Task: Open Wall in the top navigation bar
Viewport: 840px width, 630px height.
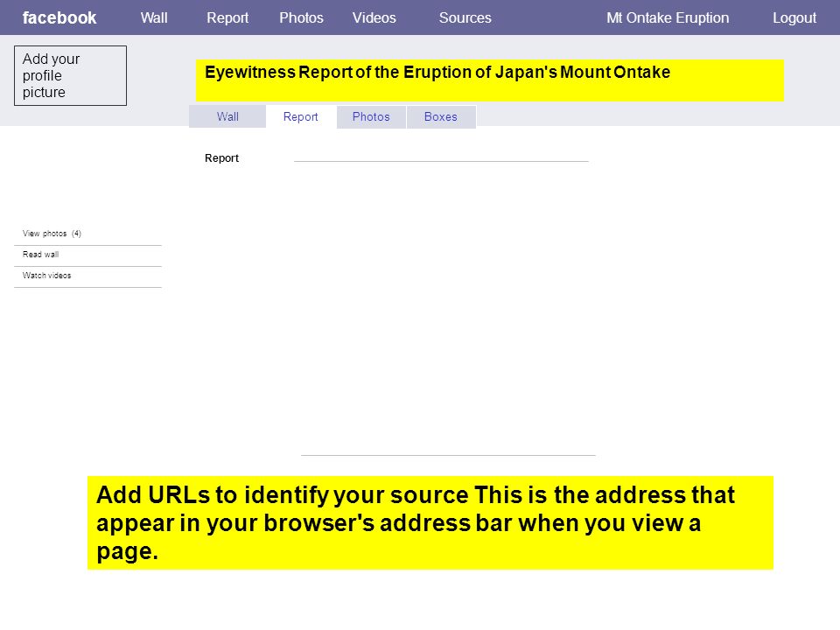Action: point(154,17)
